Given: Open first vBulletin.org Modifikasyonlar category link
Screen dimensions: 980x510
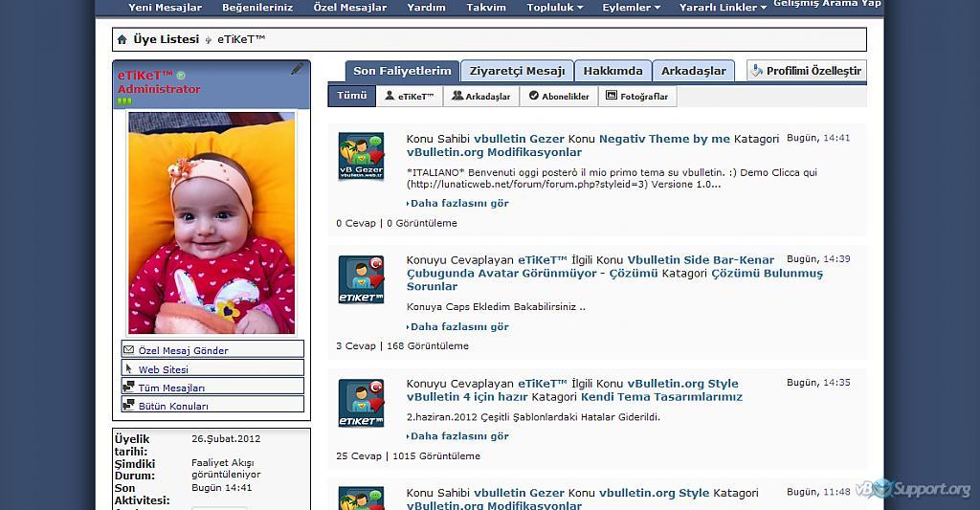Looking at the screenshot, I should tap(495, 152).
